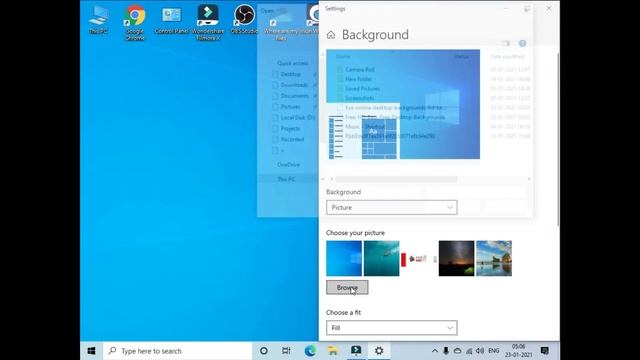
Task: Select This PC in Open dialog sidebar
Action: coord(287,179)
